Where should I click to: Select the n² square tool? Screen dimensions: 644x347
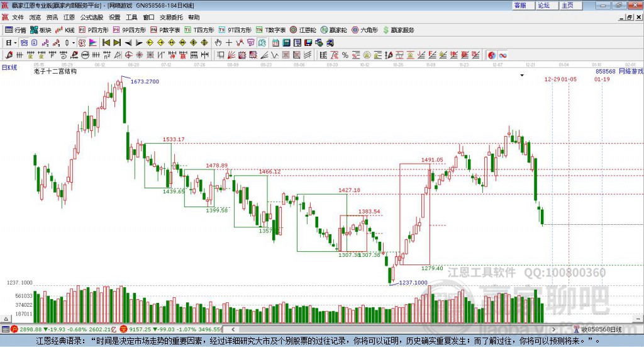coord(107,55)
